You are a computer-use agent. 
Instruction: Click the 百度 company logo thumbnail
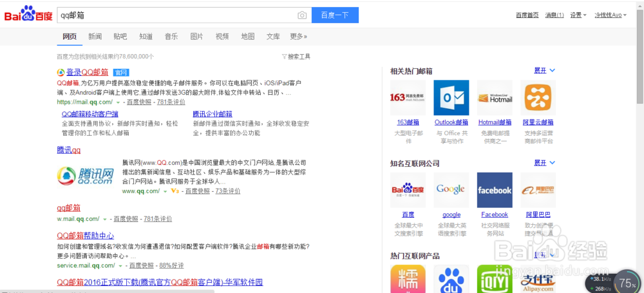[x=408, y=190]
